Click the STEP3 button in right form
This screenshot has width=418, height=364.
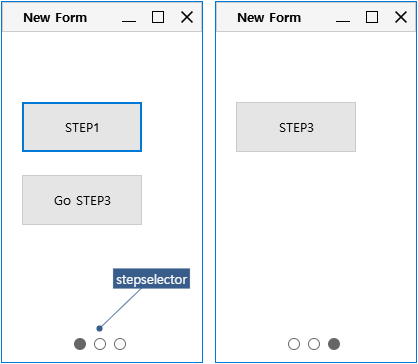(x=296, y=127)
